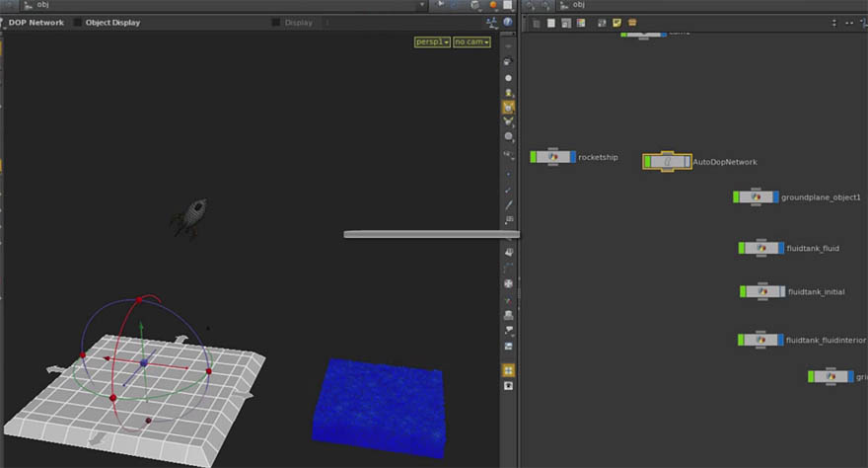Toggle the dimmed Display checkbox

tap(275, 23)
